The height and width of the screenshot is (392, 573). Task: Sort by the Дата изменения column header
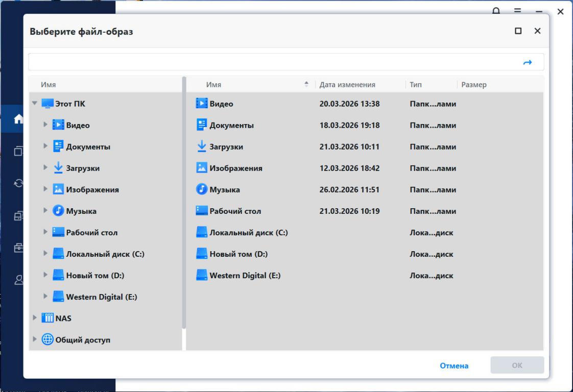347,85
